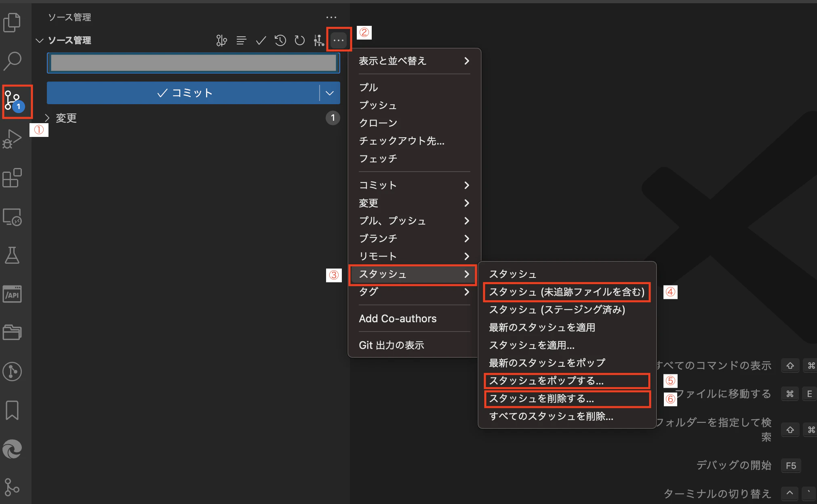817x504 pixels.
Task: Open the Remote Explorer view
Action: [x=12, y=216]
